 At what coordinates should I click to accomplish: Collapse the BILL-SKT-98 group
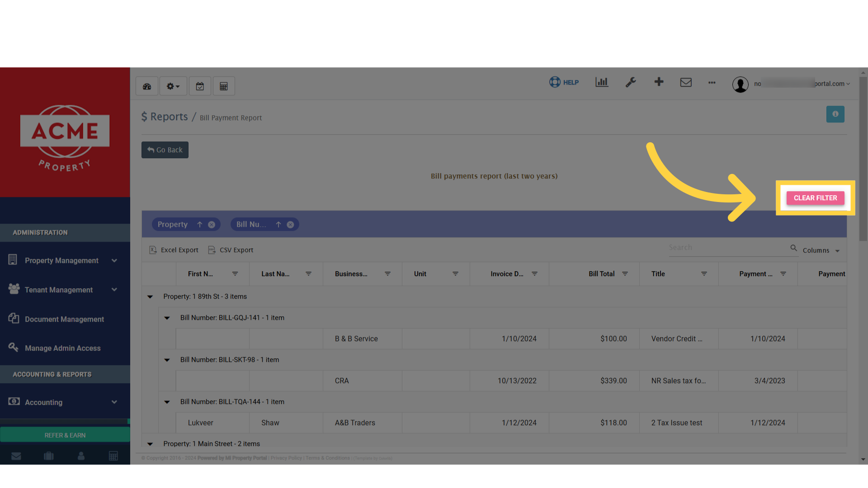[167, 360]
